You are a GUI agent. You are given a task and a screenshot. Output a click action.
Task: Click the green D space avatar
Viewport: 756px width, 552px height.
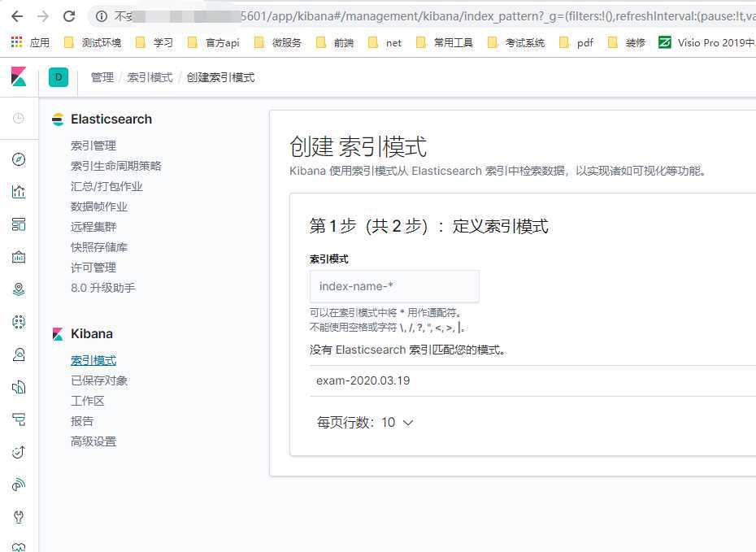pyautogui.click(x=59, y=77)
